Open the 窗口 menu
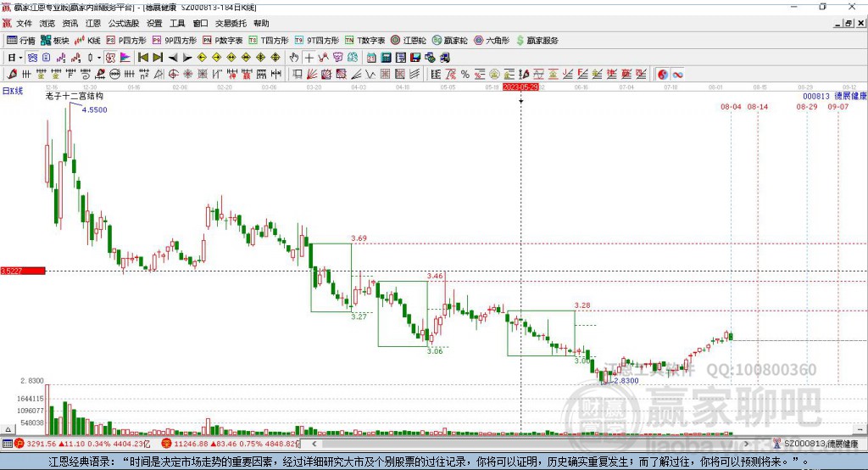Image resolution: width=868 pixels, height=470 pixels. [200, 23]
